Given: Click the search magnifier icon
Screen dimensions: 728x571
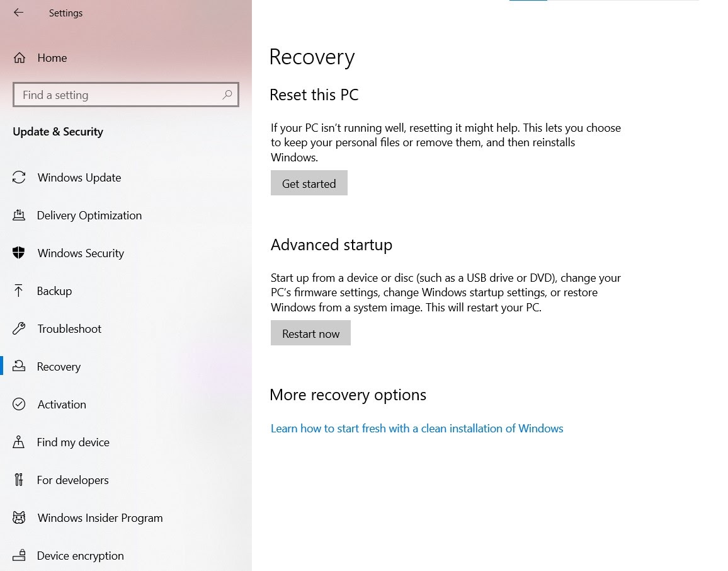Looking at the screenshot, I should tap(227, 95).
